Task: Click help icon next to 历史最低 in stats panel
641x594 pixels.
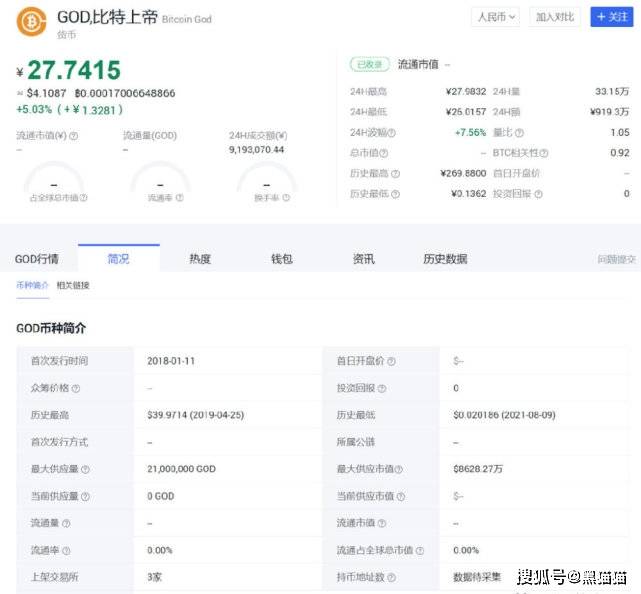Action: (x=395, y=194)
